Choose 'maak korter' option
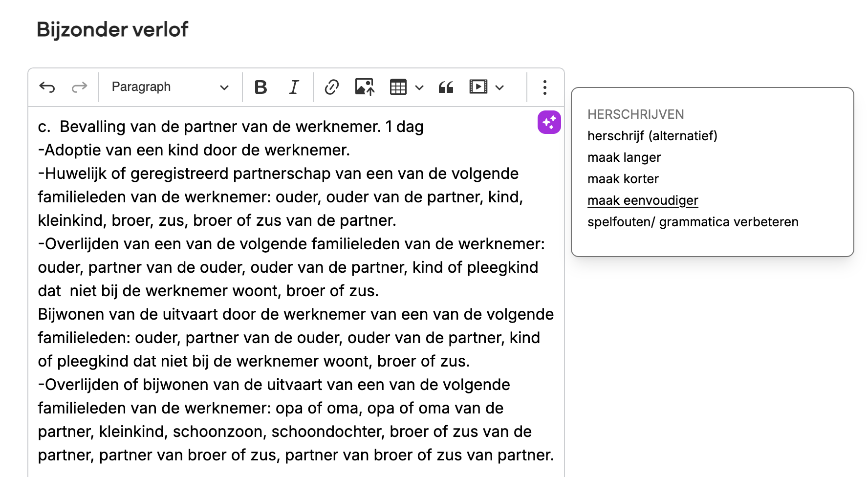The width and height of the screenshot is (868, 477). tap(623, 179)
